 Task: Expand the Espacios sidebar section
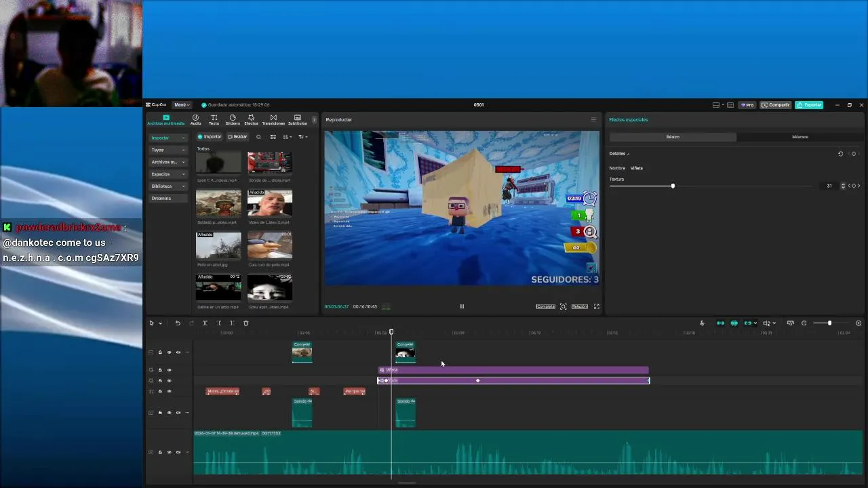pyautogui.click(x=169, y=174)
